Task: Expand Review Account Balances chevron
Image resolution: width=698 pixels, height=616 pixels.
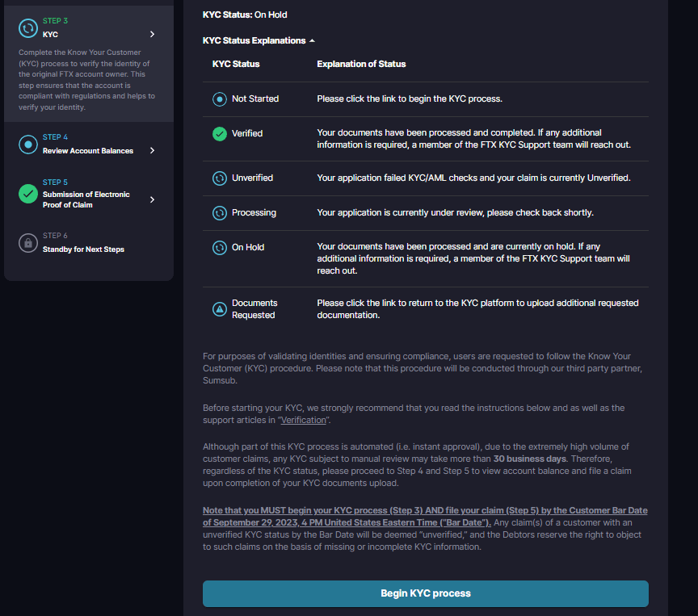Action: [x=152, y=150]
